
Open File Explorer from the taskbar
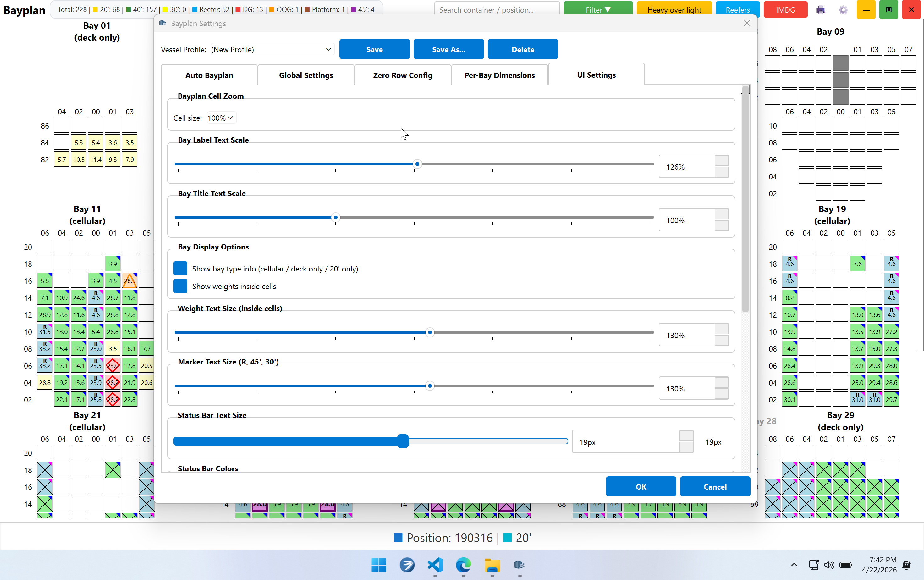tap(492, 565)
